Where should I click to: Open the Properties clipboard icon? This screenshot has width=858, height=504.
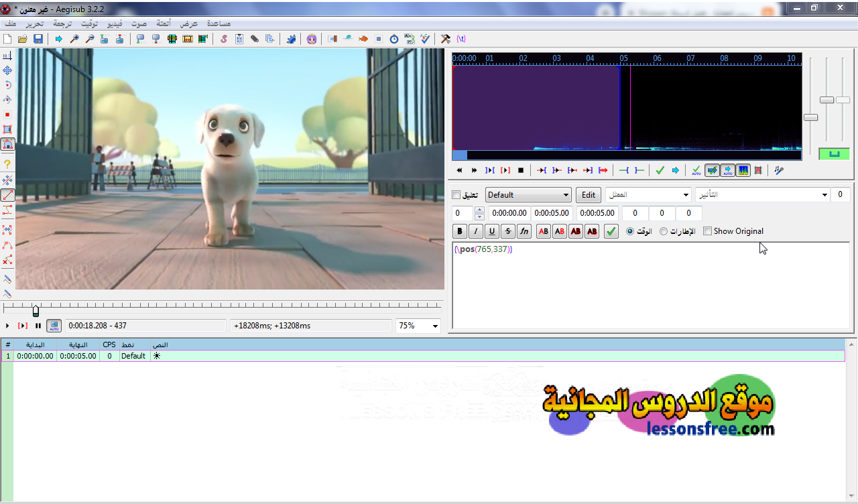[x=239, y=39]
